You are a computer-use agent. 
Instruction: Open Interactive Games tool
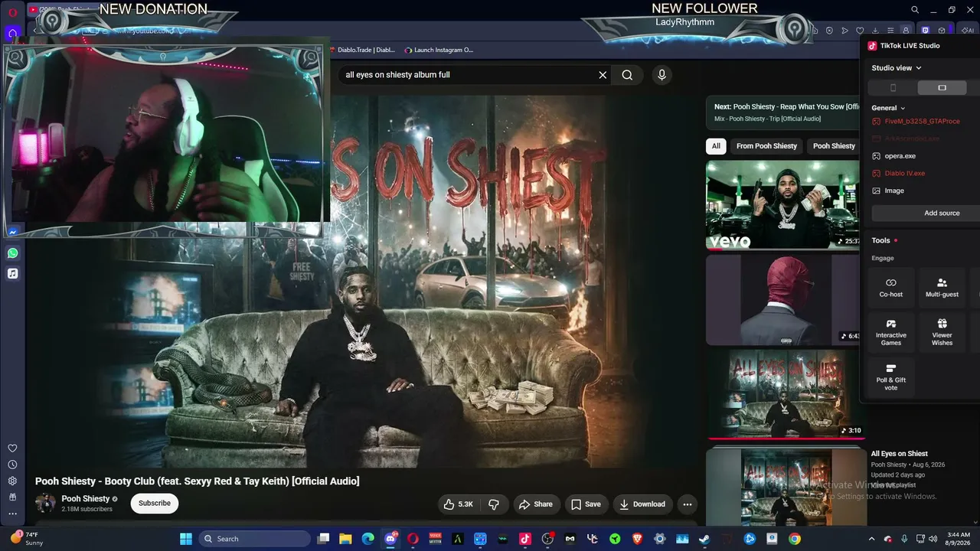tap(891, 332)
